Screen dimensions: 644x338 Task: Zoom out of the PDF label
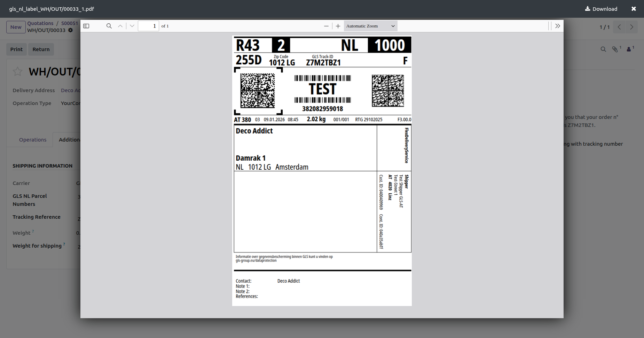click(x=326, y=26)
